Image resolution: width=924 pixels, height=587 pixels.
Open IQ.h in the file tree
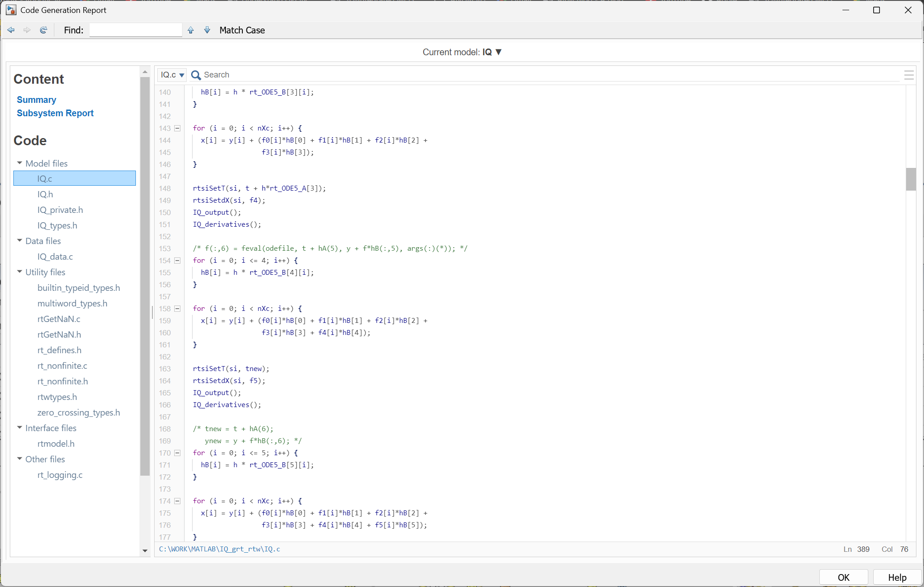pos(45,194)
